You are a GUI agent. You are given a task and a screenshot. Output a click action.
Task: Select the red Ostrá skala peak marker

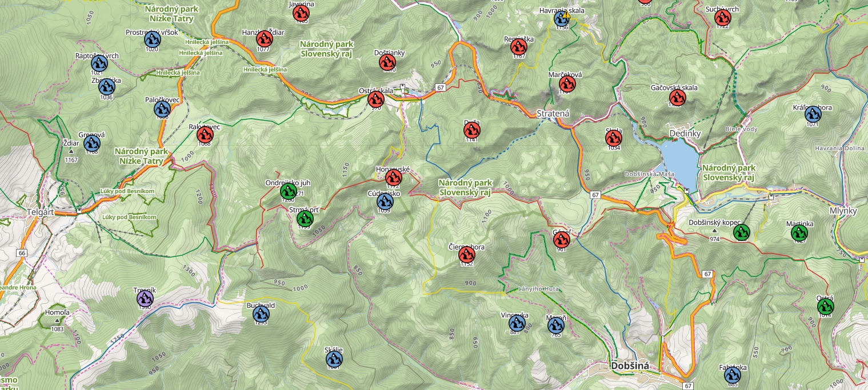coord(375,100)
